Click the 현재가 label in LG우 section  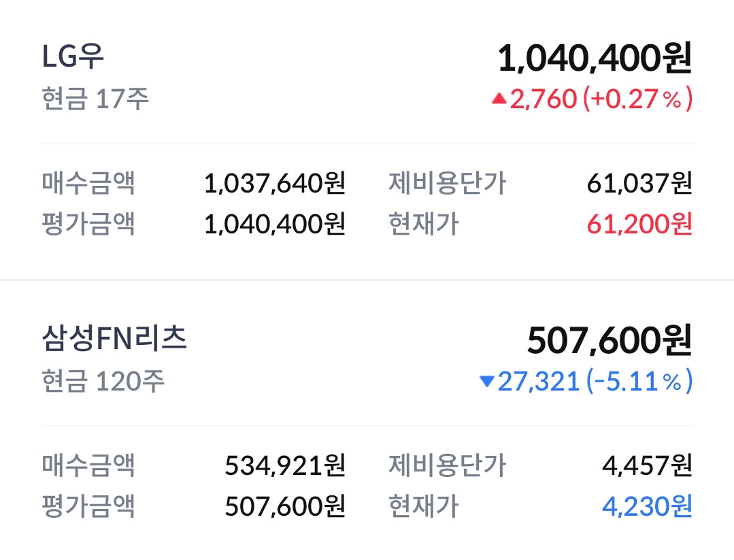click(x=423, y=223)
